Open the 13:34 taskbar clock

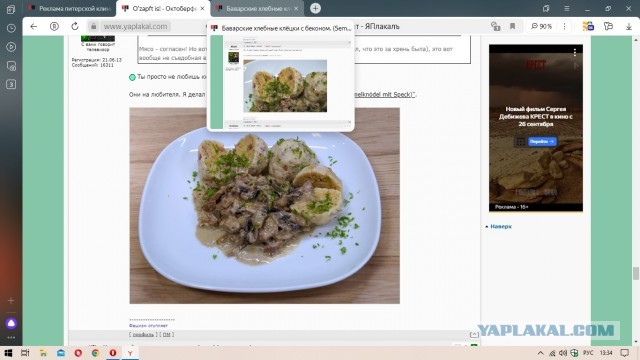tap(606, 353)
